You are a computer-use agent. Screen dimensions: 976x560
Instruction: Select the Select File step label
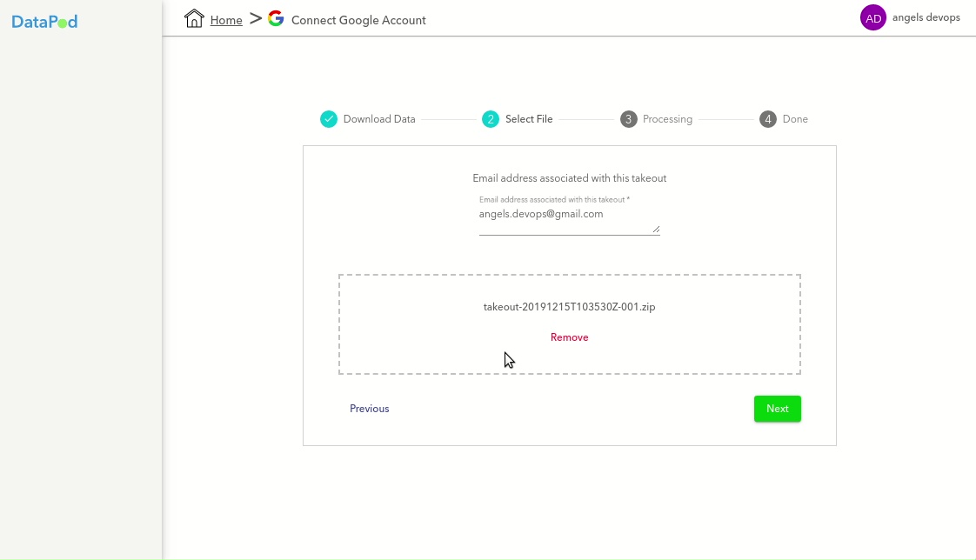coord(529,119)
